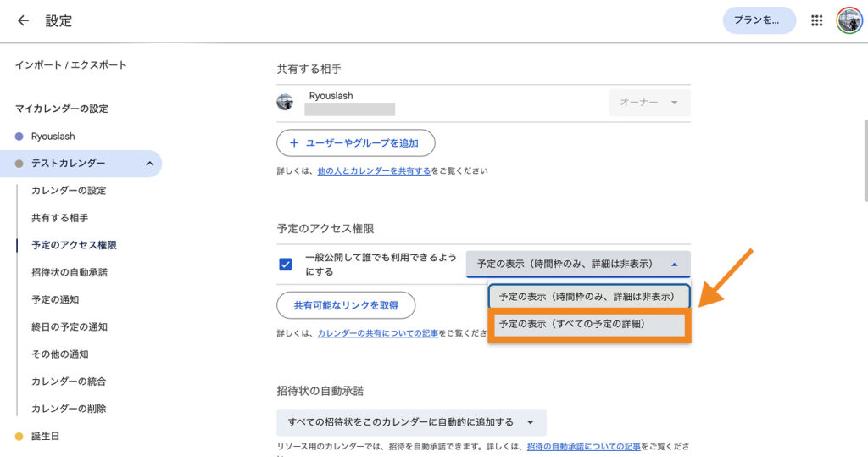Click the プランを… button
The height and width of the screenshot is (457, 868).
[759, 20]
